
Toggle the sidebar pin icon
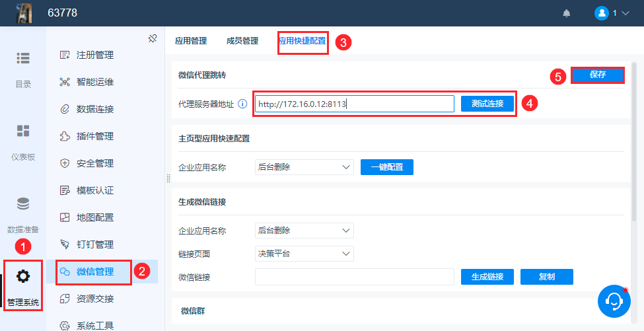(153, 39)
